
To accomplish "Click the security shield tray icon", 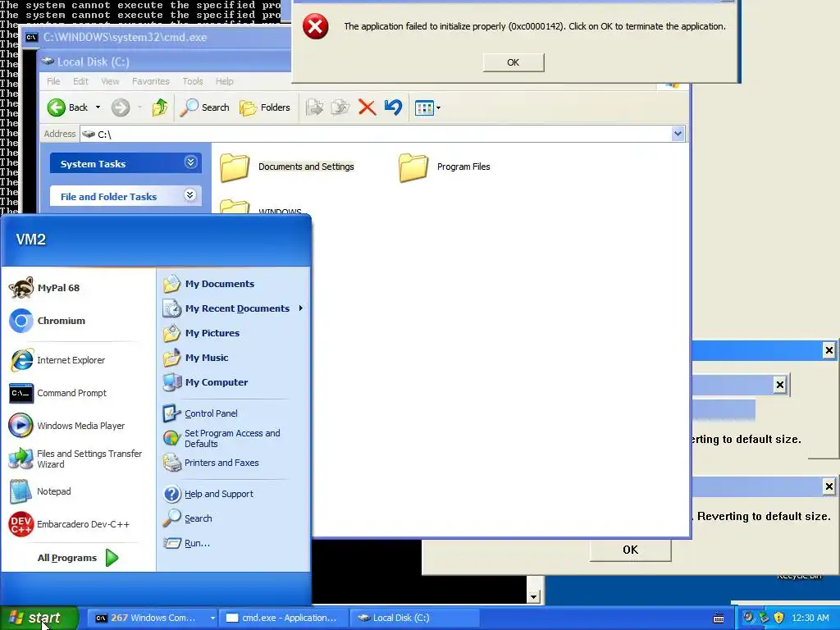I will [x=779, y=618].
